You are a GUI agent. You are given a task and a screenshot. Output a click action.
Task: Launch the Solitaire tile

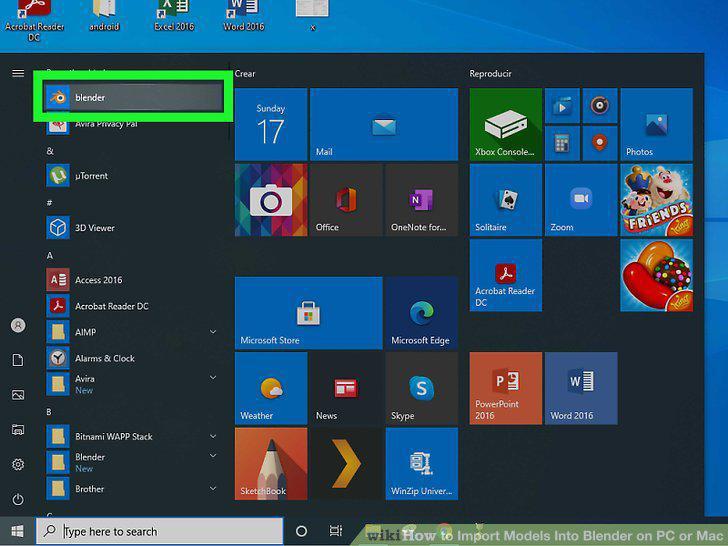click(x=506, y=200)
